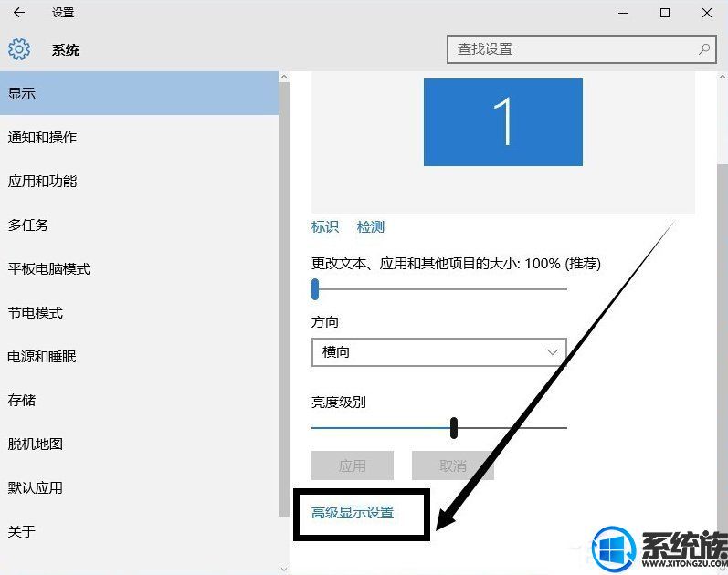Open 高级显示设置 link
728x575 pixels.
click(353, 513)
